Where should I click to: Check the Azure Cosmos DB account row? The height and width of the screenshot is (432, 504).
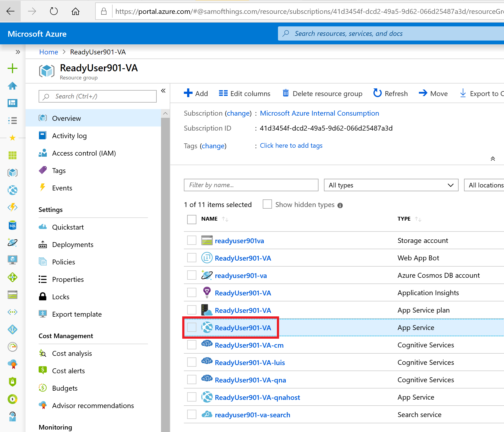(x=192, y=275)
